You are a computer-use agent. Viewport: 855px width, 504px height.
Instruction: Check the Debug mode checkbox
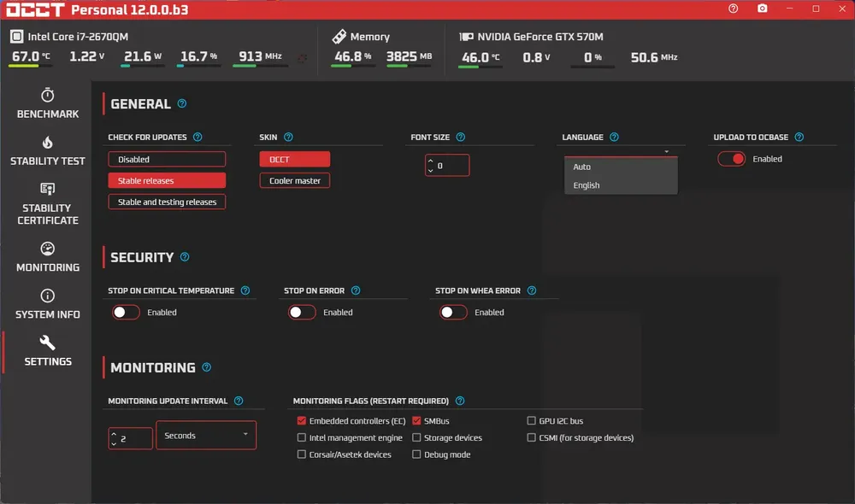tap(416, 454)
